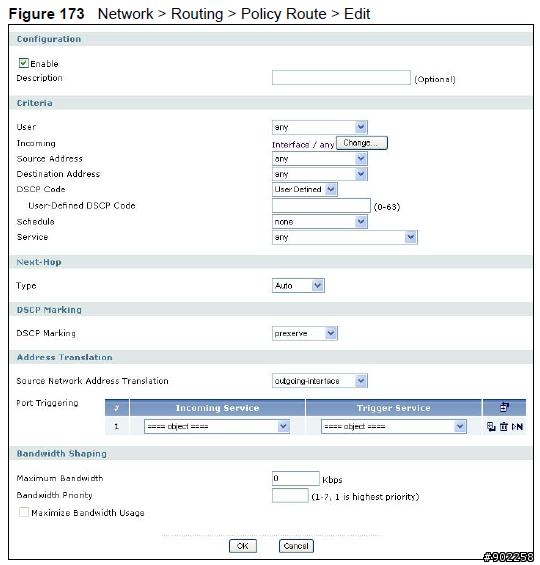540x565 pixels.
Task: Click the Cancel button
Action: (296, 546)
